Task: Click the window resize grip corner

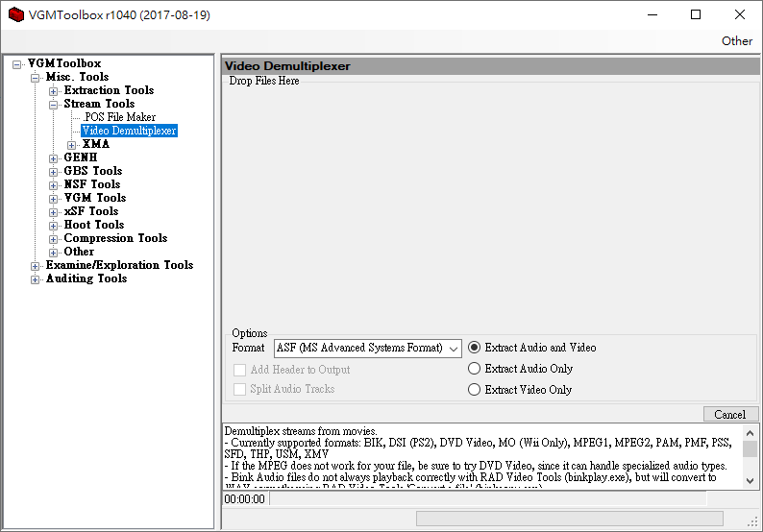Action: (752, 521)
